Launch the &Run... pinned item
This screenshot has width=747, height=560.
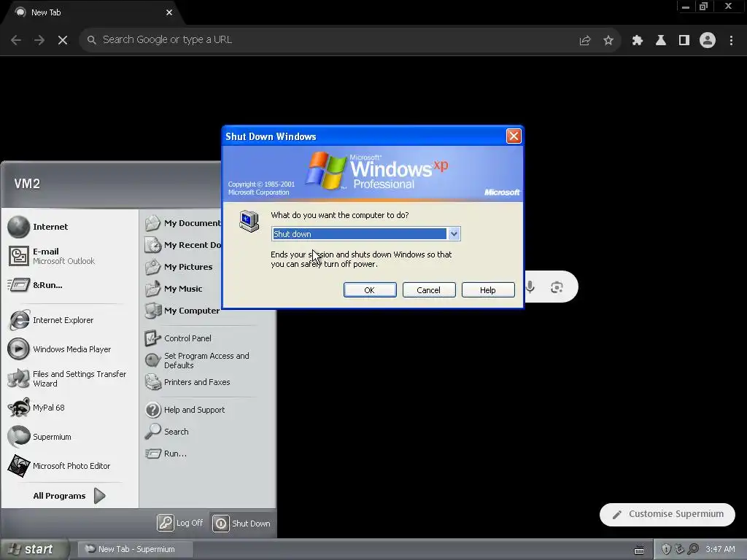[x=35, y=285]
